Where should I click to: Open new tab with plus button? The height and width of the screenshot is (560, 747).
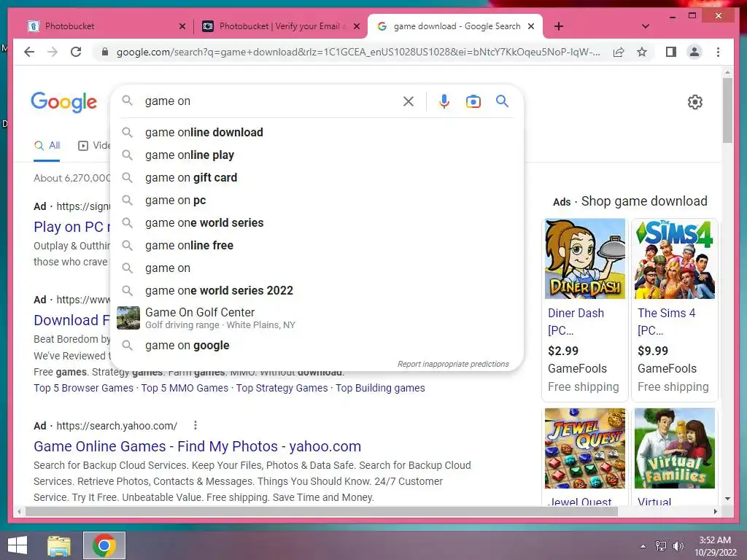click(559, 26)
